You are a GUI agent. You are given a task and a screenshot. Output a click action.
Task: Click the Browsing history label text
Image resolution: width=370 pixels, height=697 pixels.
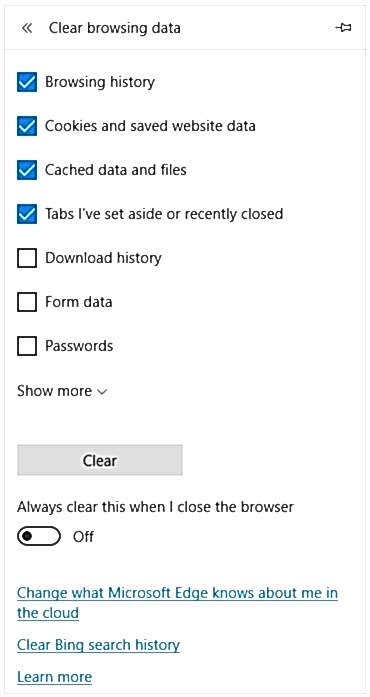tap(100, 82)
